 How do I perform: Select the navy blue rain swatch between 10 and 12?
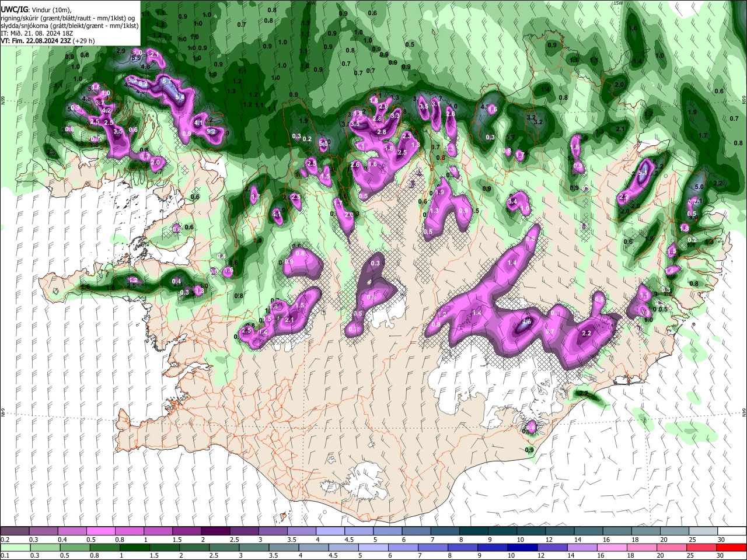click(522, 547)
